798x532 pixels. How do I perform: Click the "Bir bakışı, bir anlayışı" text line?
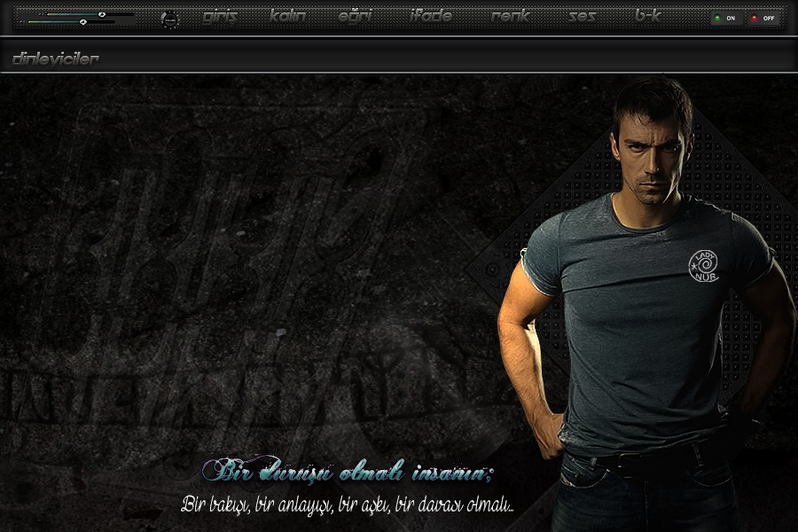(347, 505)
